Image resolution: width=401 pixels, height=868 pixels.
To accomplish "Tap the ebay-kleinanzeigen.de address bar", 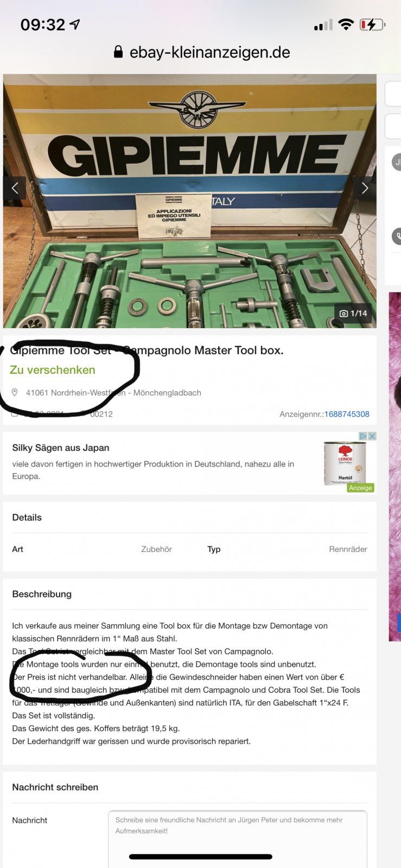I will tap(201, 52).
